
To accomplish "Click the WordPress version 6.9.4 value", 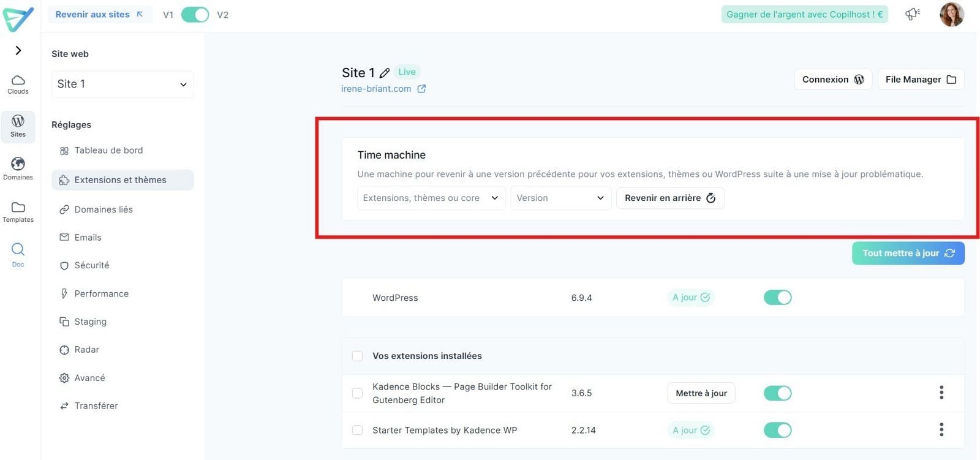I will point(582,298).
